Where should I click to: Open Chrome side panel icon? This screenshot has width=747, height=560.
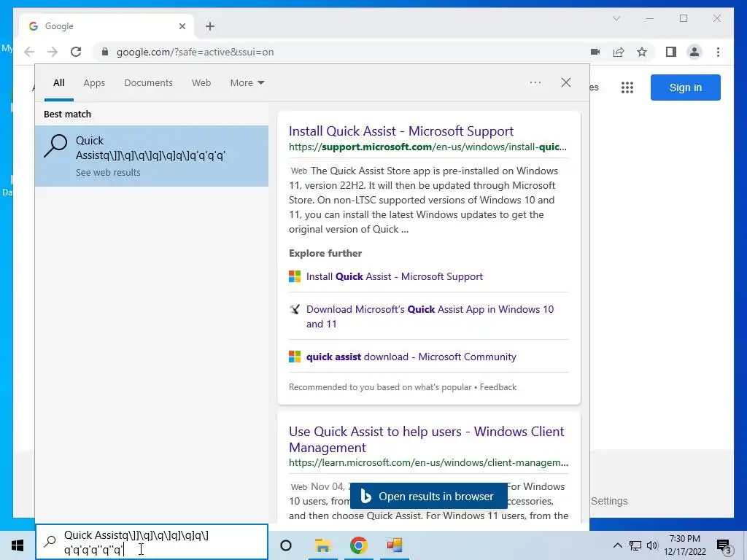pyautogui.click(x=671, y=52)
